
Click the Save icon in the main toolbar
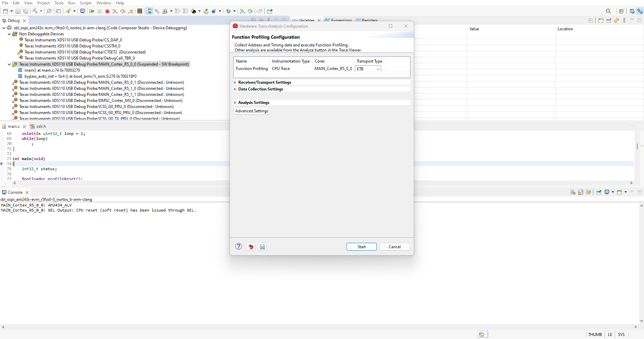pos(18,11)
